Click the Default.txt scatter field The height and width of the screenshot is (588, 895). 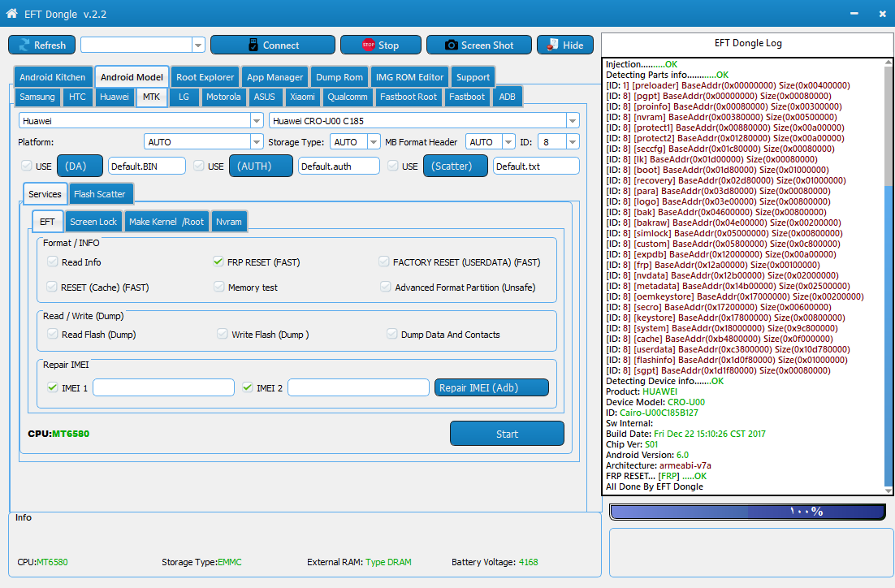(536, 166)
